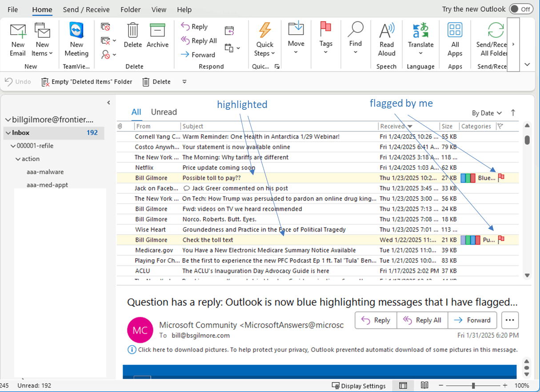540x392 pixels.
Task: Collapse the ribbon with the chevron
Action: tap(527, 65)
